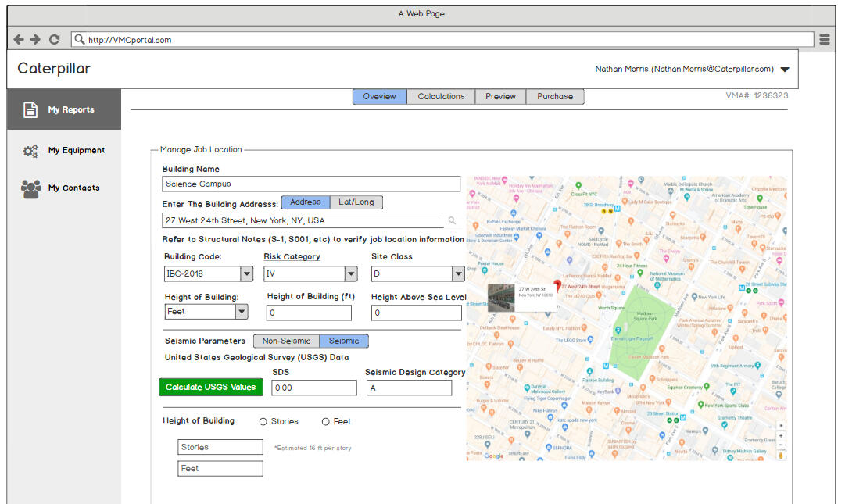Image resolution: width=845 pixels, height=504 pixels.
Task: Reload the page with the refresh icon
Action: [54, 39]
